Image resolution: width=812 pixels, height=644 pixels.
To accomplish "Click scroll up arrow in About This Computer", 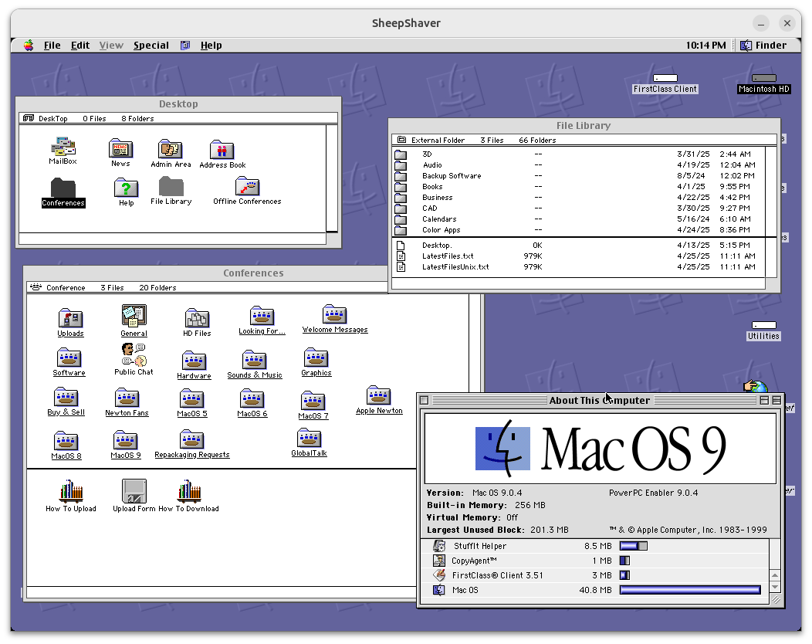I will 775,575.
